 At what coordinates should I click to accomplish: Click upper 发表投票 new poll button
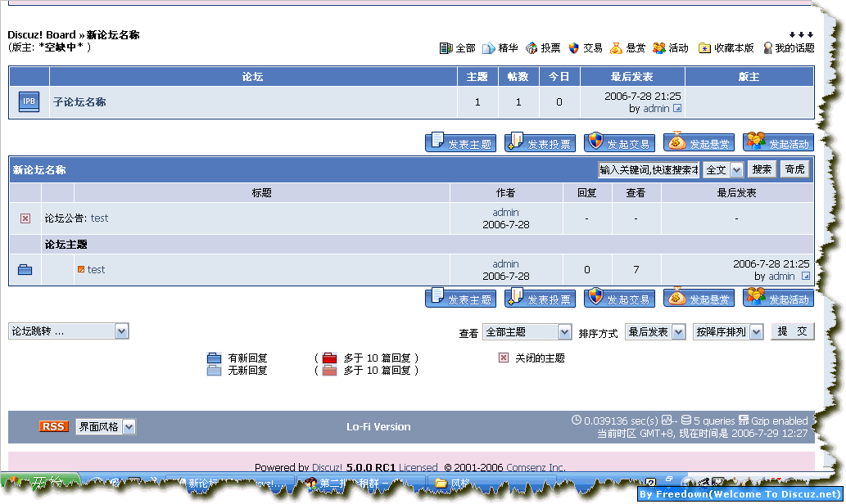pos(540,142)
